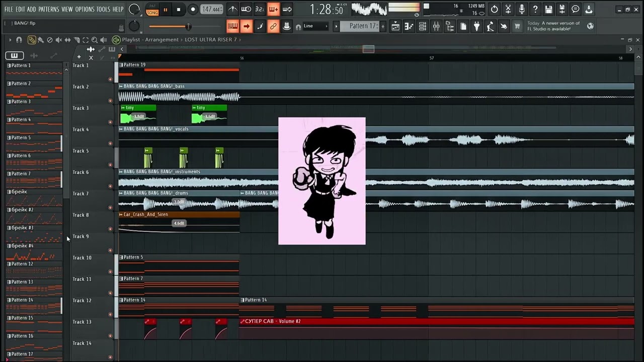The image size is (644, 362).
Task: Toggle blend recording overdub button
Action: 273,9
